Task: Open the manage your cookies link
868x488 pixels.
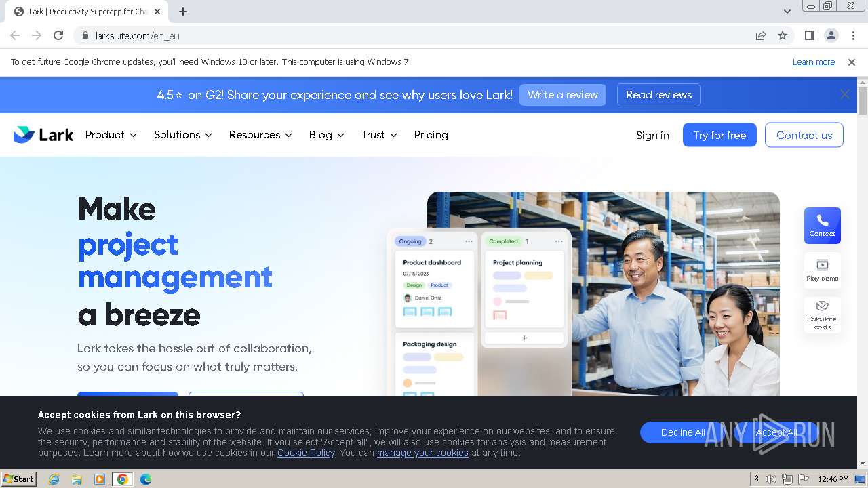Action: [422, 453]
